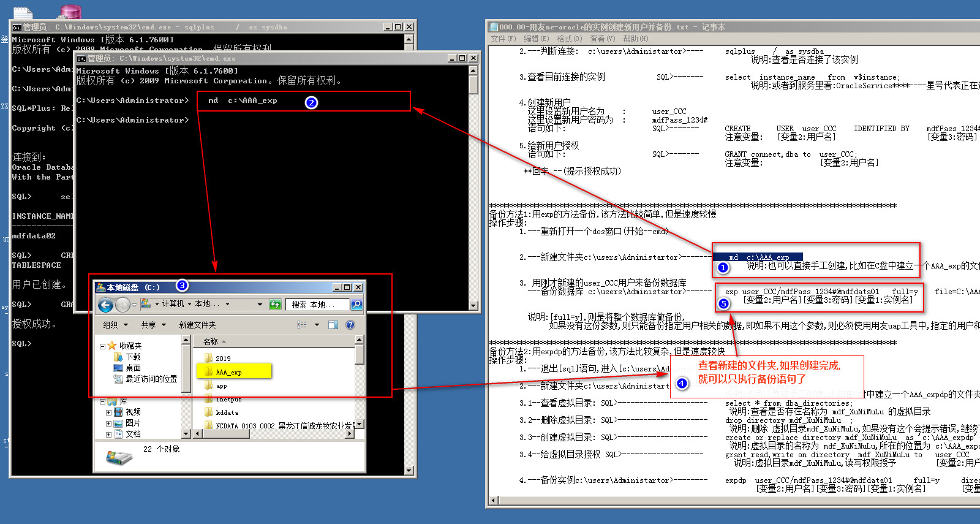Open 下载 in the favorites list

pos(133,357)
